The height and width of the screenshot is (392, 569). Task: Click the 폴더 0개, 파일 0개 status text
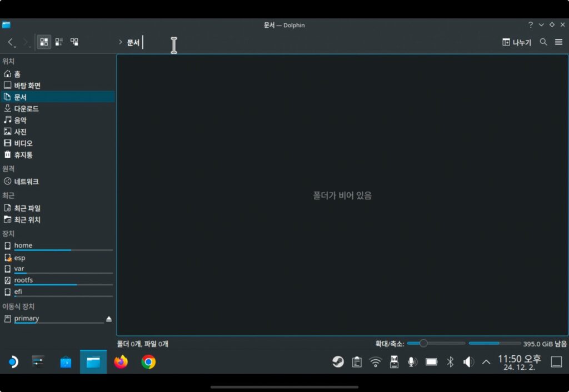143,344
